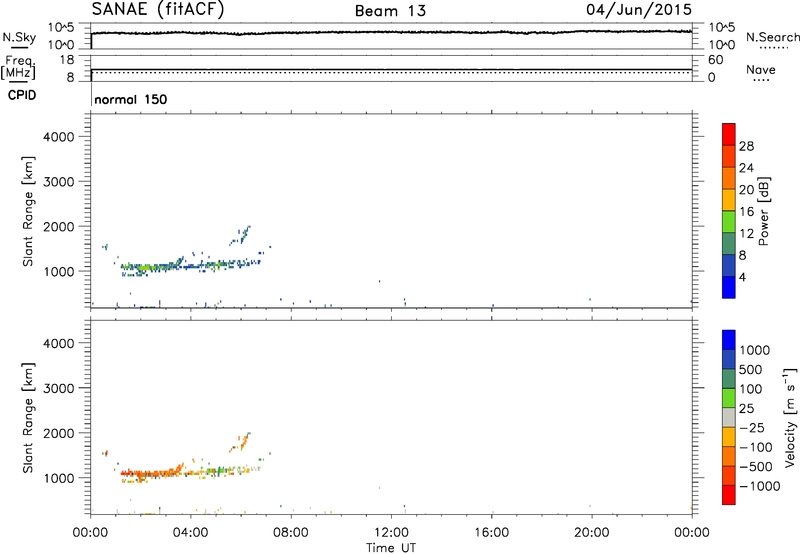Click the Beam 13 label
800x554 pixels.
tap(390, 11)
